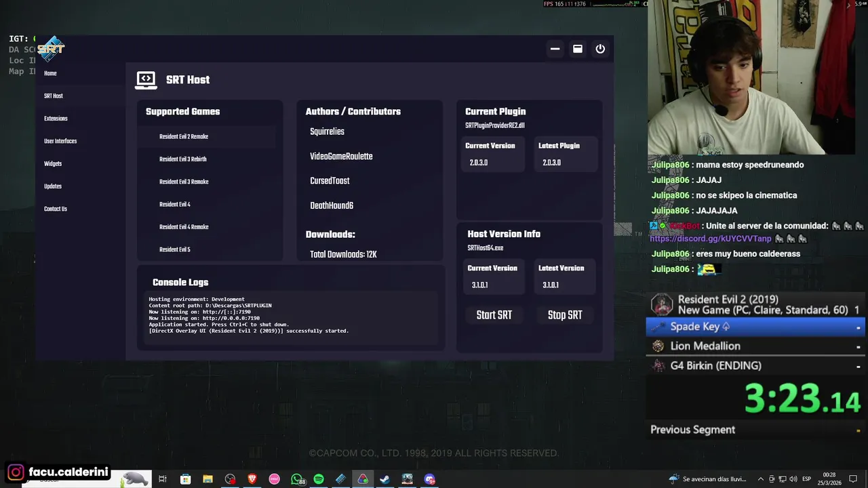868x488 pixels.
Task: Click the Resident Evil 2 (2019) game icon in LiveSplit
Action: point(662,305)
